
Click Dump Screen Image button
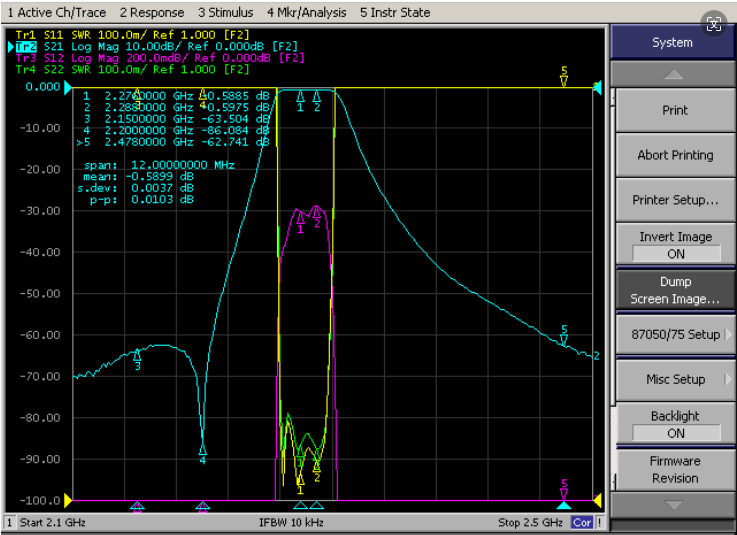pos(675,290)
